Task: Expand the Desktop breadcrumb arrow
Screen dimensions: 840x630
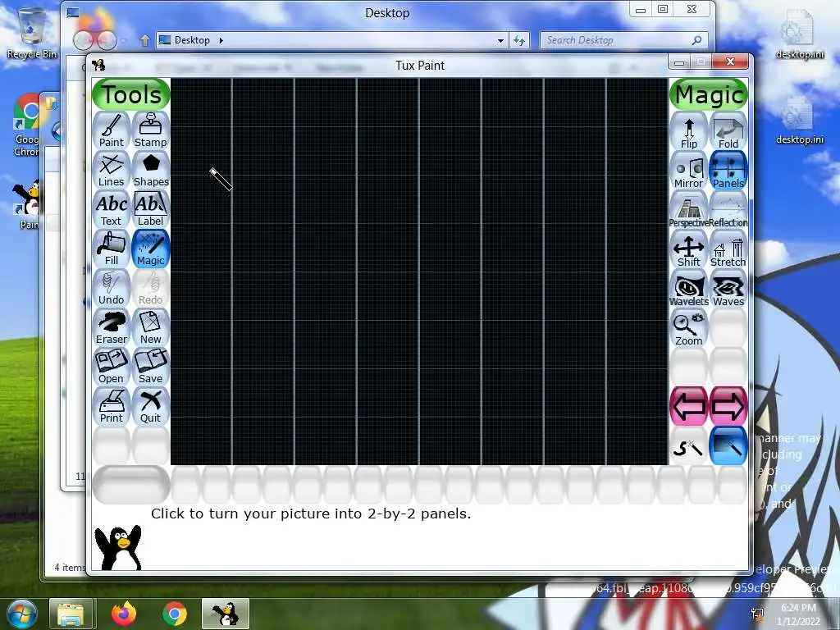Action: pos(221,40)
